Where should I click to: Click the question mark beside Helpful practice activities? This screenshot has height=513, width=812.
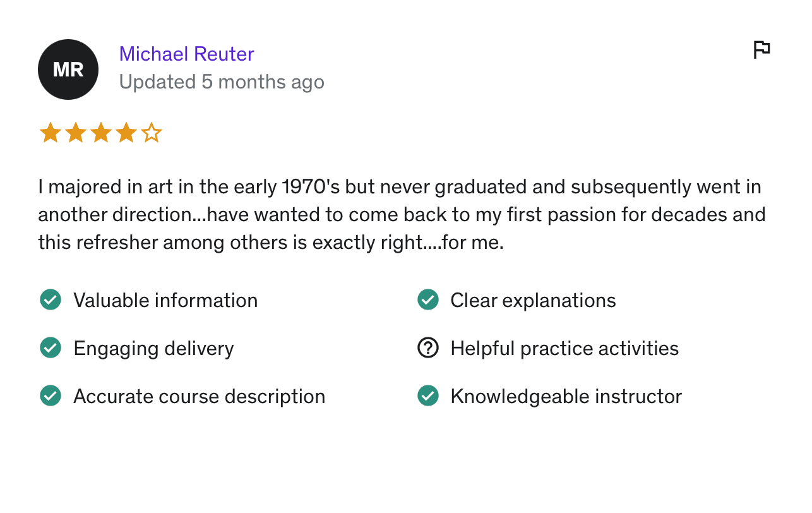pyautogui.click(x=428, y=348)
